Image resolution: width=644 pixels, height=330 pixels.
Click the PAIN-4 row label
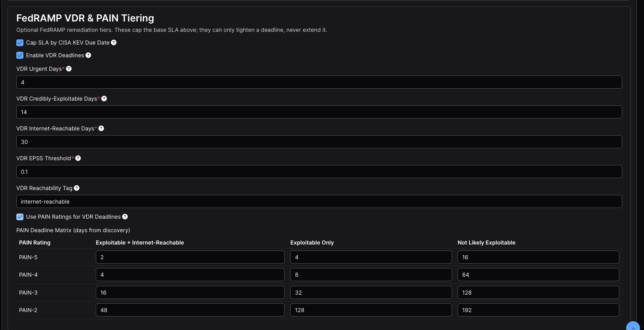(28, 275)
